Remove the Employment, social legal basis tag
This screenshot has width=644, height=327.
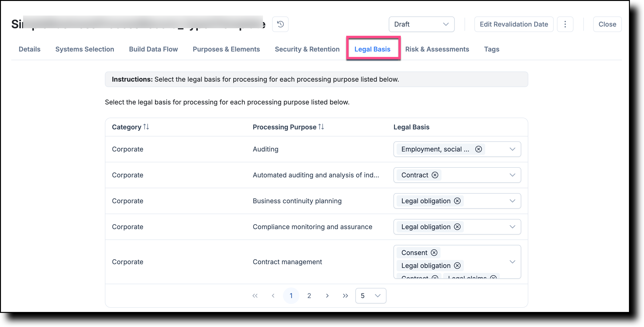478,149
